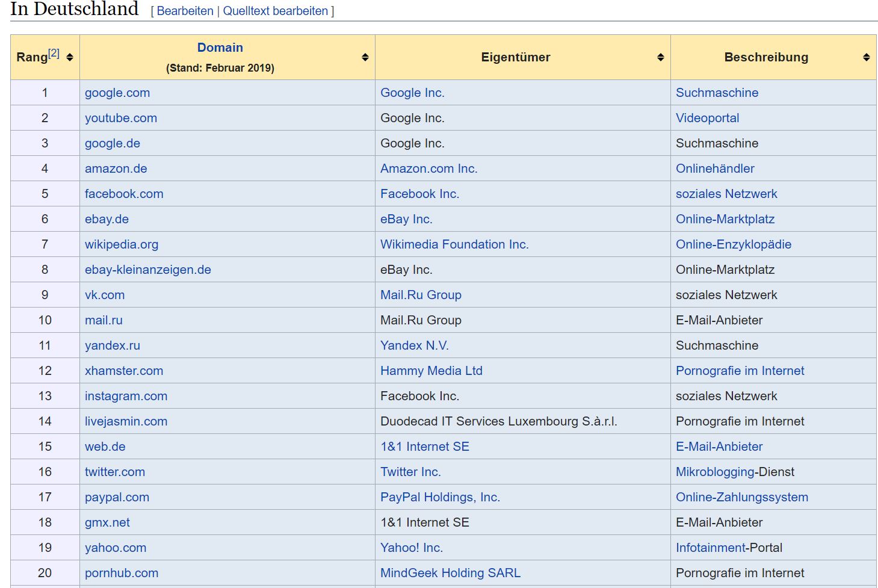
Task: Open facebook.com domain link
Action: pos(124,194)
